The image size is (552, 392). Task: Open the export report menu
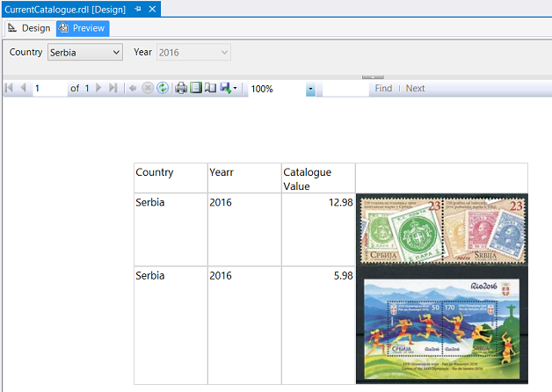point(229,88)
